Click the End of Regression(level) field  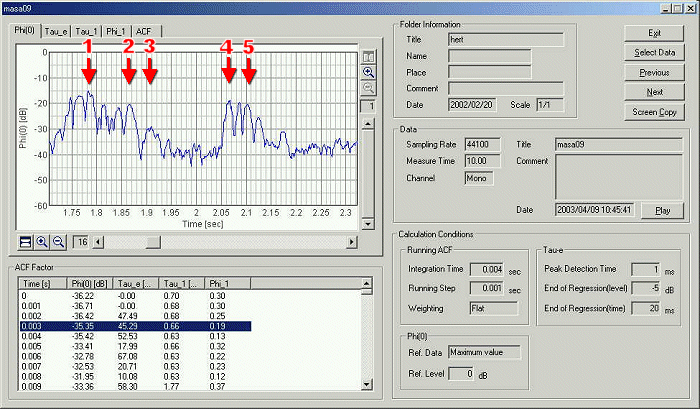tap(646, 288)
